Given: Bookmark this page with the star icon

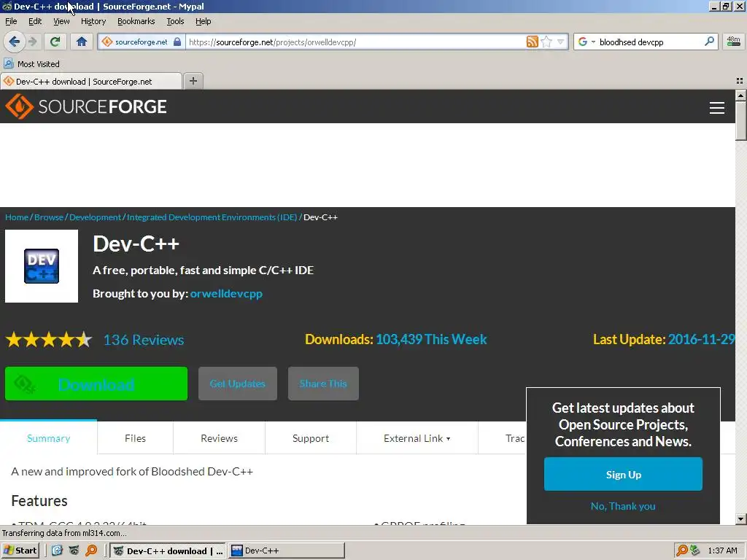Looking at the screenshot, I should (x=546, y=42).
